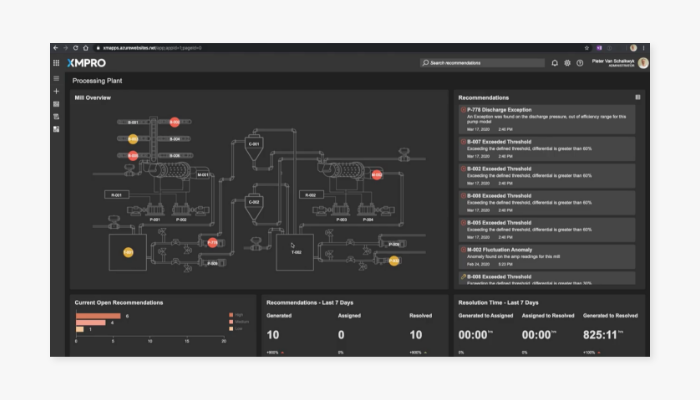Click the red P-778 pump alert marker
700x400 pixels.
coord(212,242)
